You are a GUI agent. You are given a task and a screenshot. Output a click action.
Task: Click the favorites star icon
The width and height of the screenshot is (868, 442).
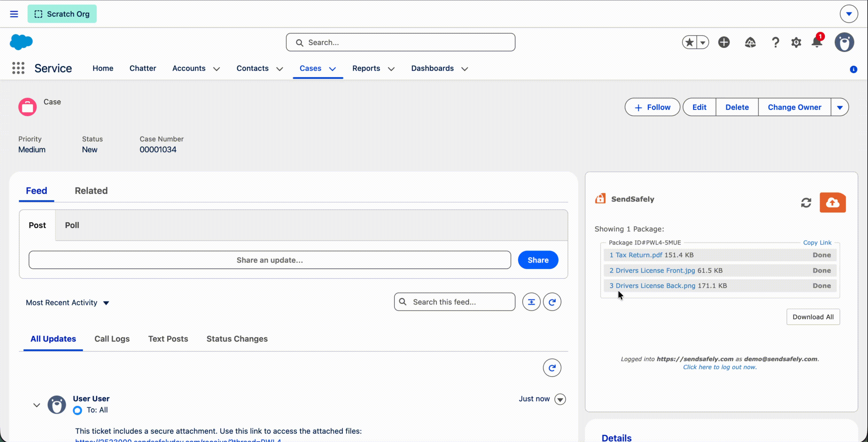point(690,42)
